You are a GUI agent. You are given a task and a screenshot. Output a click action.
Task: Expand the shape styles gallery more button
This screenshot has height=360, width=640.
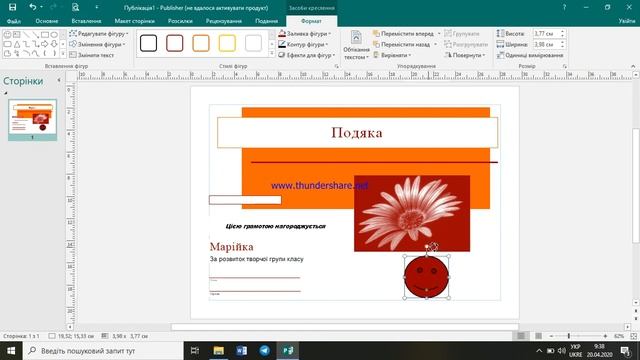pos(272,53)
